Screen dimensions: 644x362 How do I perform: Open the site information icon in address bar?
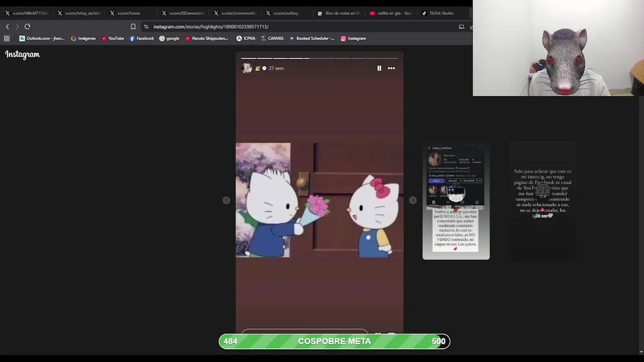(x=146, y=27)
